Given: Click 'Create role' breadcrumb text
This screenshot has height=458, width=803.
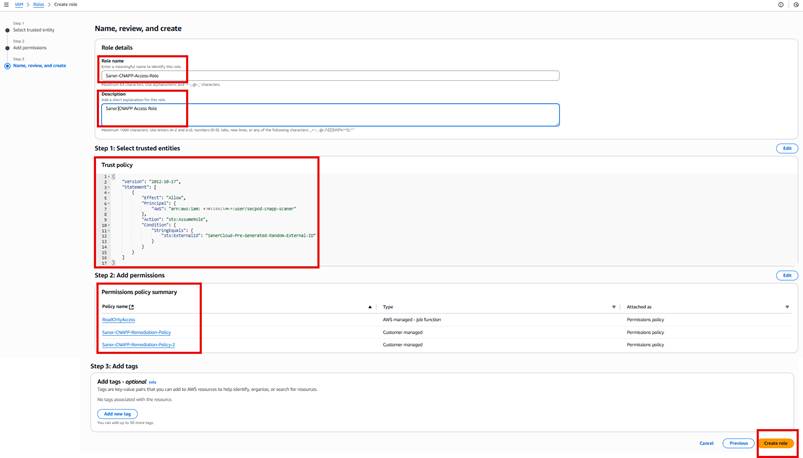Looking at the screenshot, I should (66, 5).
